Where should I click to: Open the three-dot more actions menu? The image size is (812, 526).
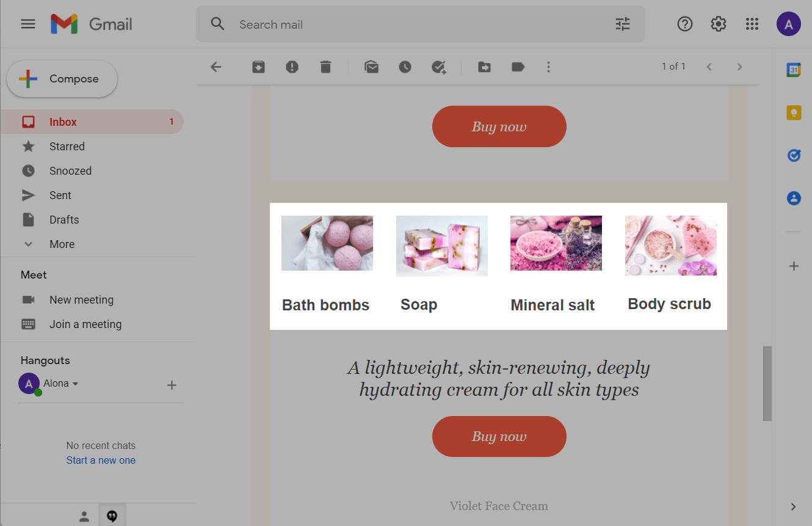(548, 67)
